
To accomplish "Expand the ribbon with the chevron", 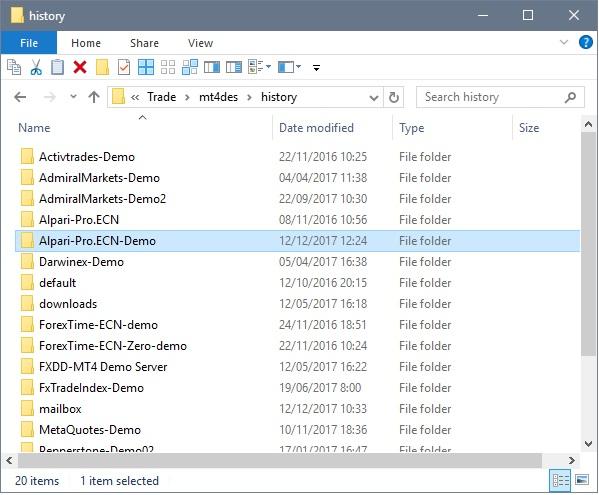I will [x=563, y=42].
